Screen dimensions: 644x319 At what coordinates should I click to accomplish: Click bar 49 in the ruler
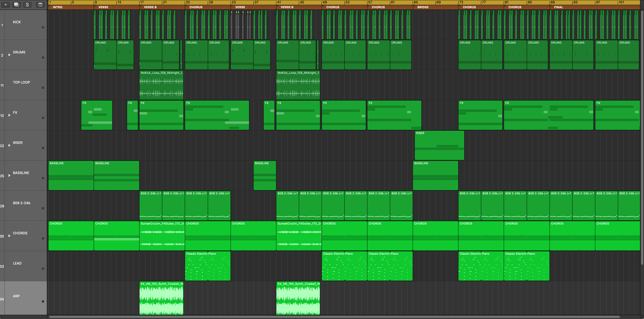click(325, 2)
